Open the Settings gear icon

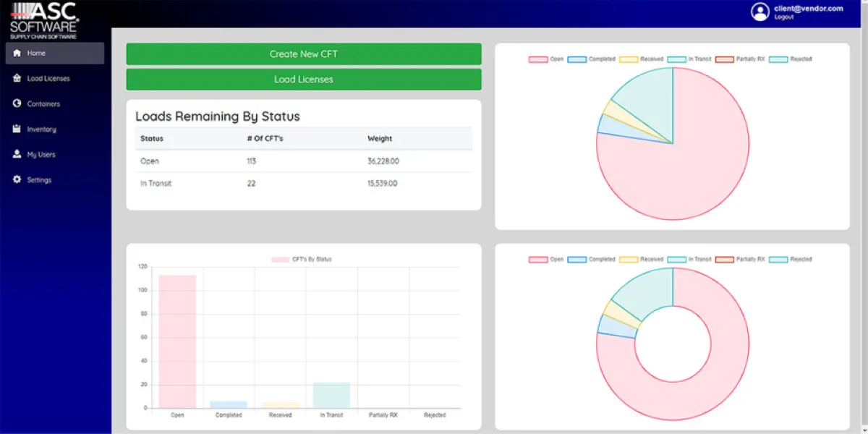click(17, 179)
